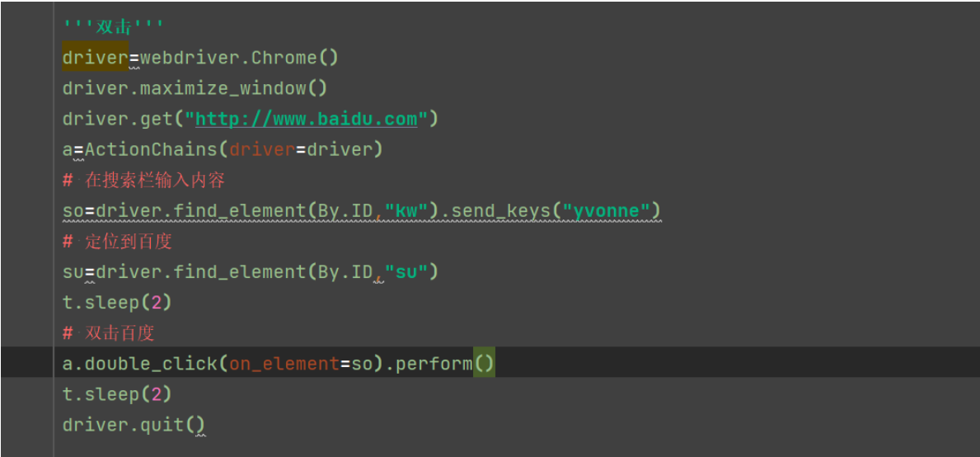Click the "yvonne" string in send_keys
Screen dimensions: 980x457
(x=607, y=211)
